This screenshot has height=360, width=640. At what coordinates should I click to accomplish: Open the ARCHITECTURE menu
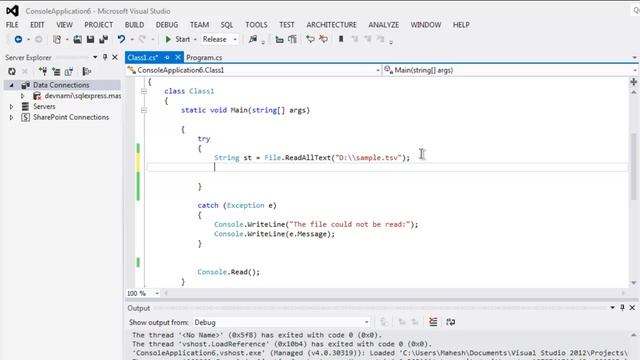pos(331,25)
